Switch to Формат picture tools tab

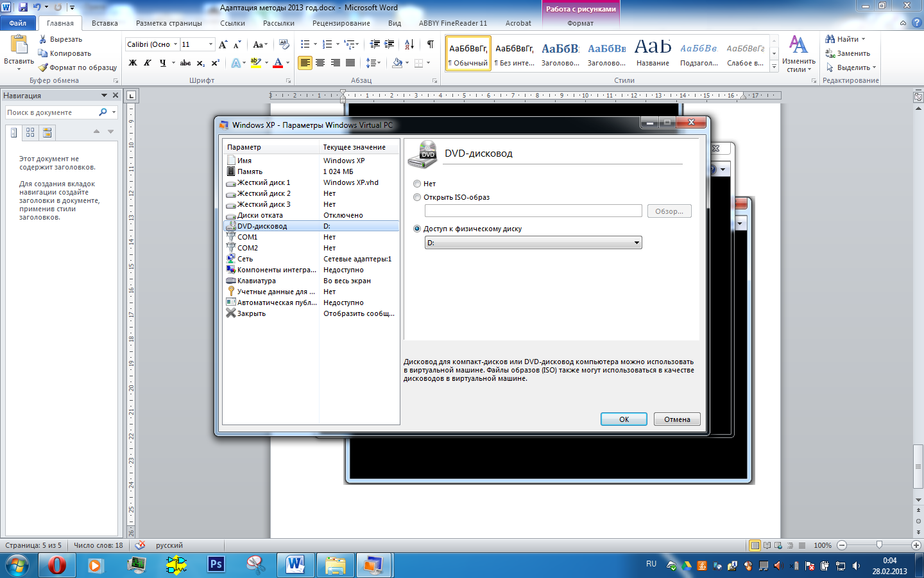(580, 23)
